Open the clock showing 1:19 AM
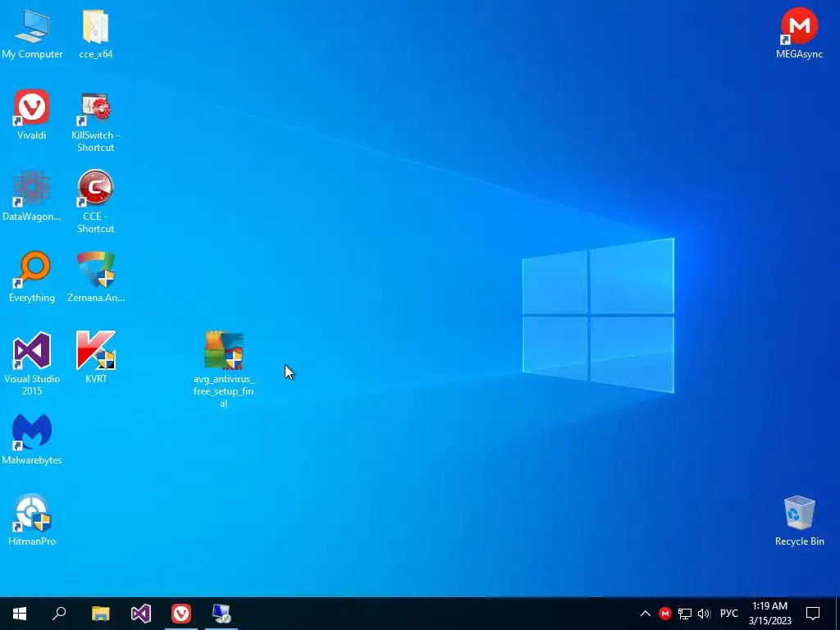Image resolution: width=840 pixels, height=630 pixels. click(x=769, y=614)
